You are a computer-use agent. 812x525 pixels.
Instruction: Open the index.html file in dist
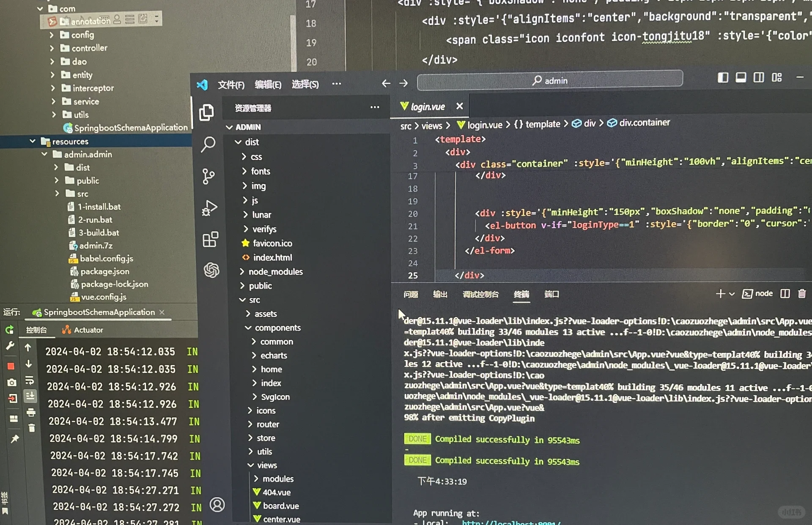pos(272,257)
